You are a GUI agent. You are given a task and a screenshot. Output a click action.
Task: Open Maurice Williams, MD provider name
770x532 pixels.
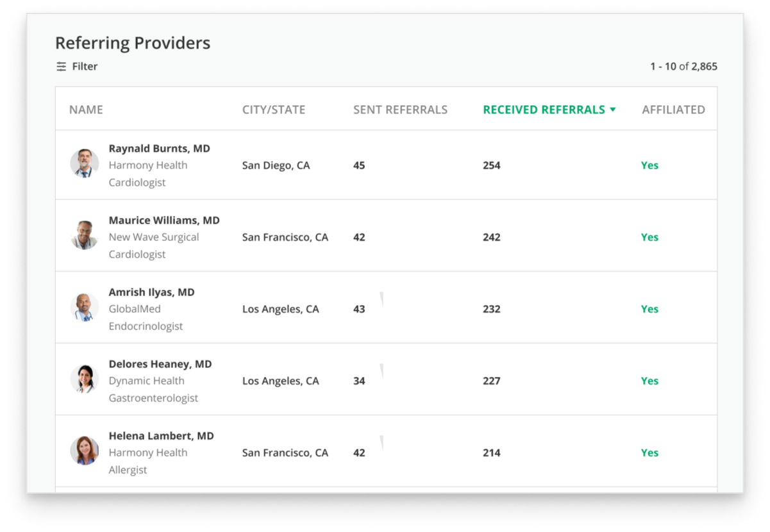pyautogui.click(x=164, y=220)
